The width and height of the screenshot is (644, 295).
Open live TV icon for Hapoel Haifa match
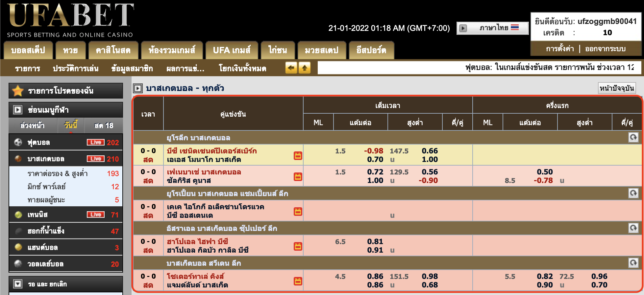pyautogui.click(x=298, y=246)
